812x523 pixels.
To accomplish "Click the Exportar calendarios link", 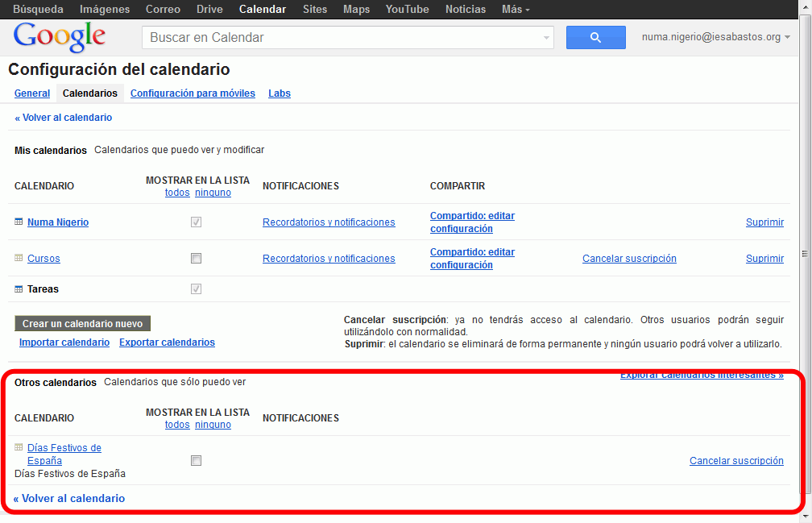I will pos(167,342).
